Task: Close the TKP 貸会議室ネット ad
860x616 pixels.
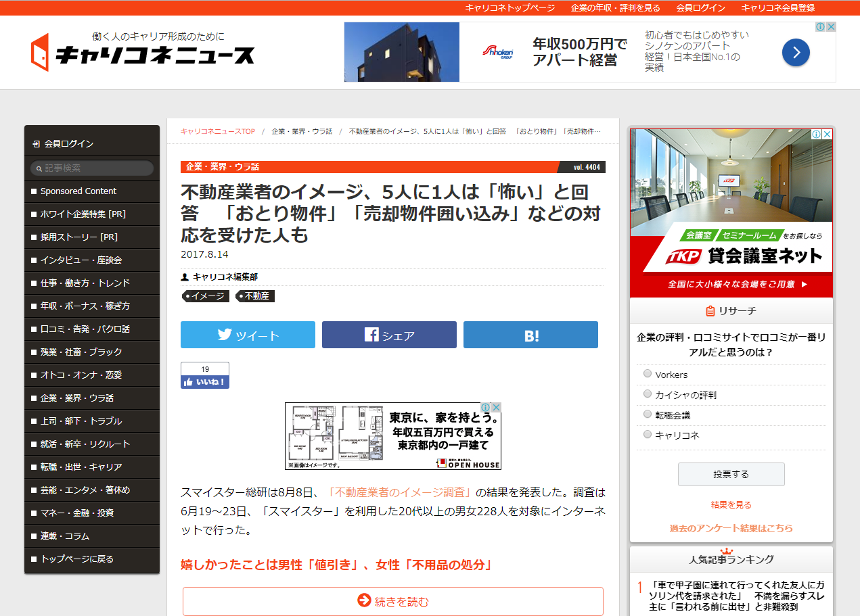Action: 827,134
